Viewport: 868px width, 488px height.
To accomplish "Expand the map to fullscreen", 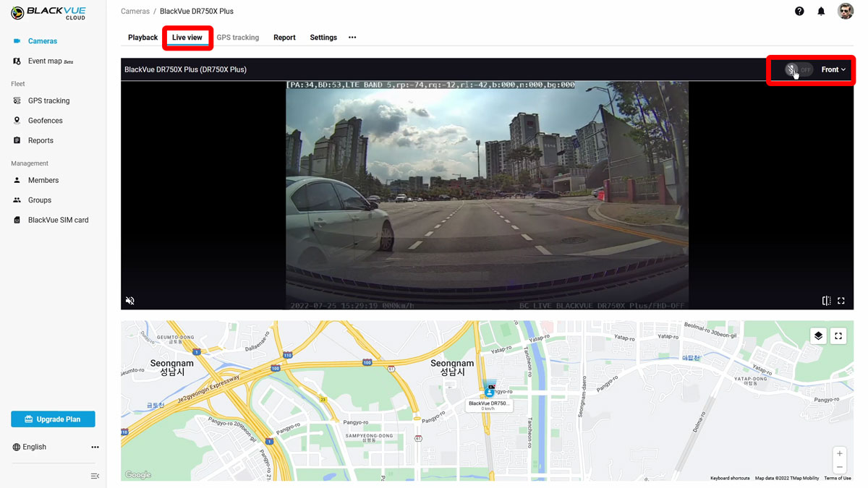I will click(x=838, y=336).
